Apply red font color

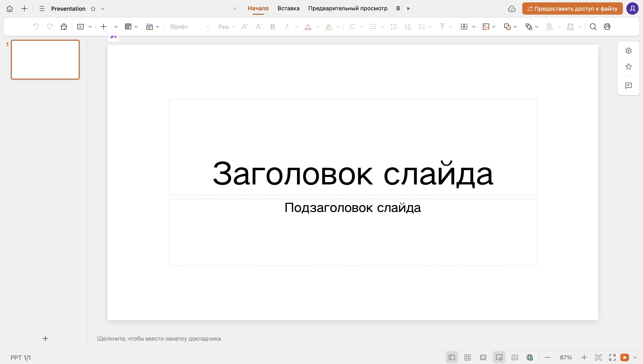(308, 26)
